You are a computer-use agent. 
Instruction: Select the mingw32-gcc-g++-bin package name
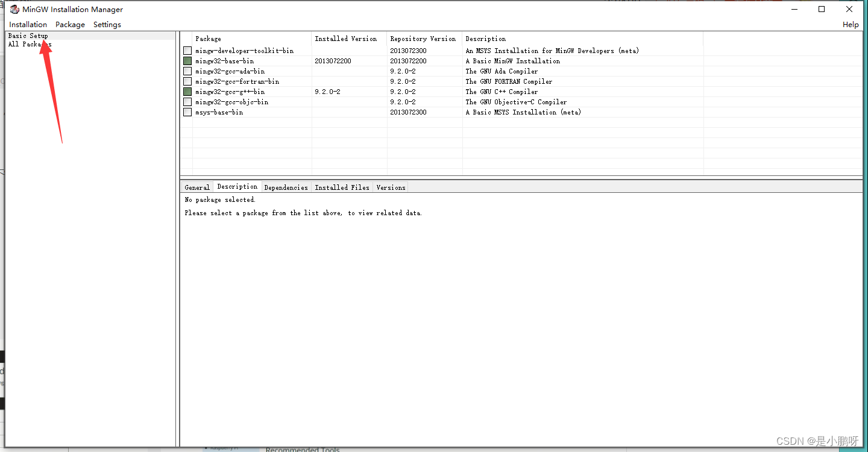point(230,92)
